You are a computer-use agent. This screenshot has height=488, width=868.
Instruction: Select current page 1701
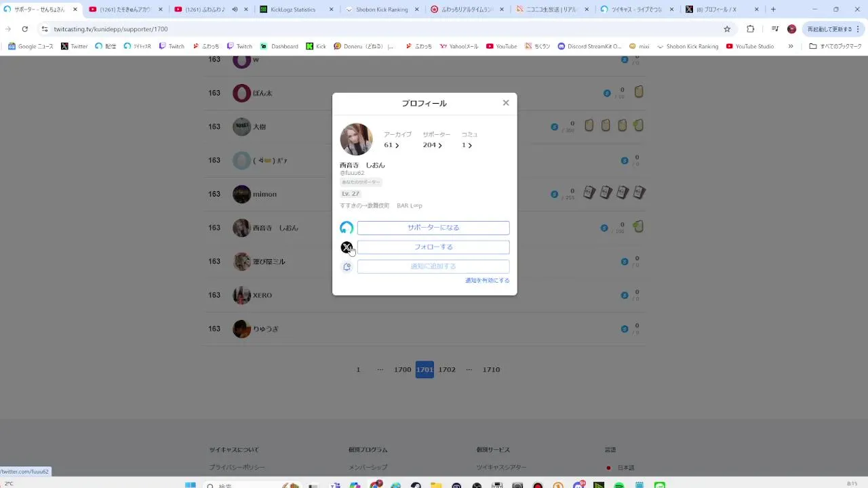pyautogui.click(x=425, y=369)
